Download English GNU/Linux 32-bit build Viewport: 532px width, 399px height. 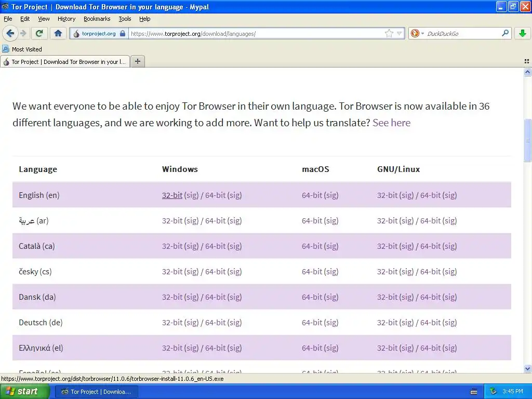(x=387, y=195)
